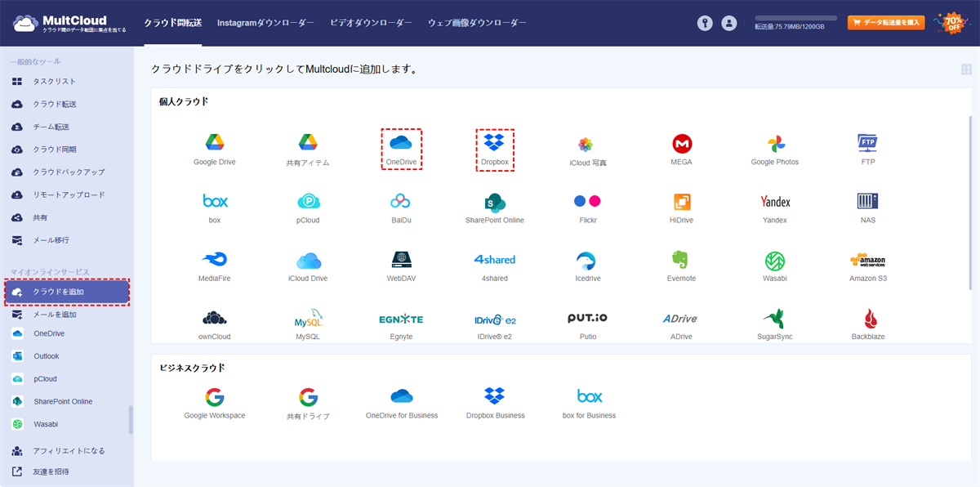Switch to Instagramダウンローダー tab
The width and height of the screenshot is (980, 487).
tap(265, 23)
